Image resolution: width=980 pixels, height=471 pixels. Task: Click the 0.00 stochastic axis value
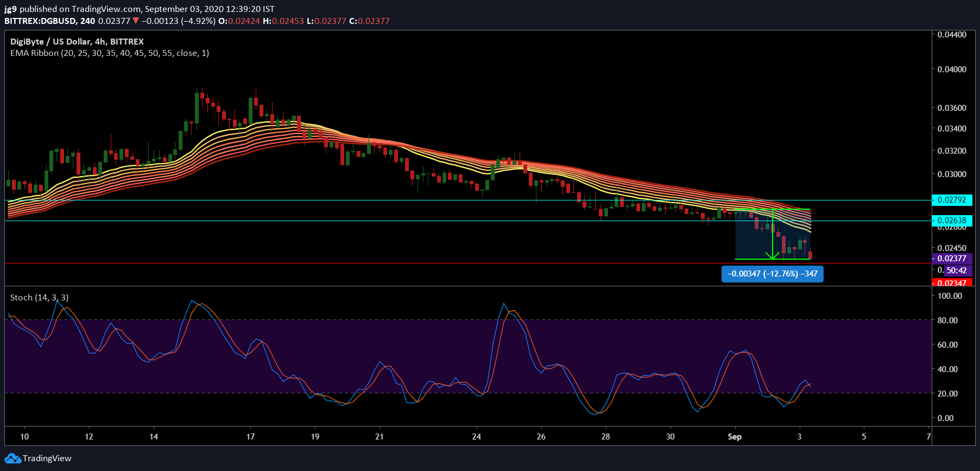coord(945,418)
